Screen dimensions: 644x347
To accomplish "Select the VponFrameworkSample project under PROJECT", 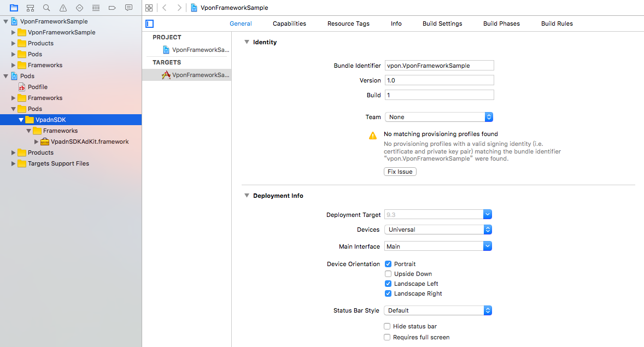I will point(196,50).
